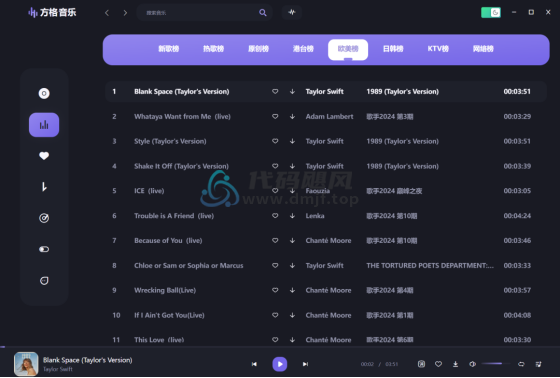
Task: Open favorites heart icon in sidebar
Action: pyautogui.click(x=44, y=156)
